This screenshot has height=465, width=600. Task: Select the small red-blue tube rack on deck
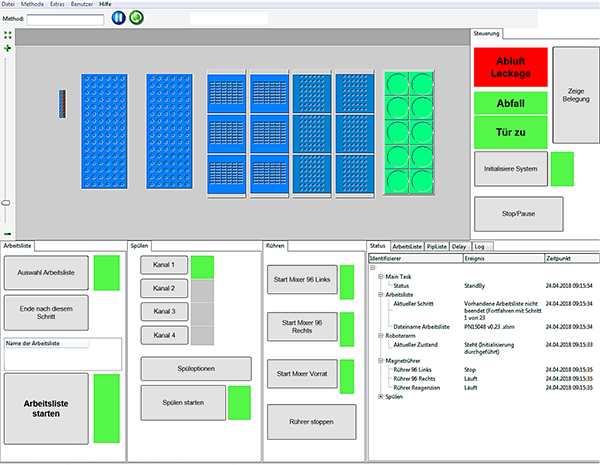pos(62,101)
